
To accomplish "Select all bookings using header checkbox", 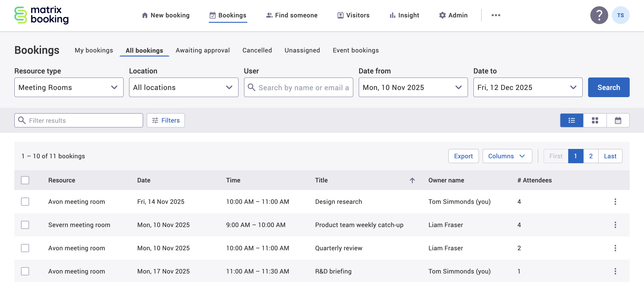I will [25, 180].
